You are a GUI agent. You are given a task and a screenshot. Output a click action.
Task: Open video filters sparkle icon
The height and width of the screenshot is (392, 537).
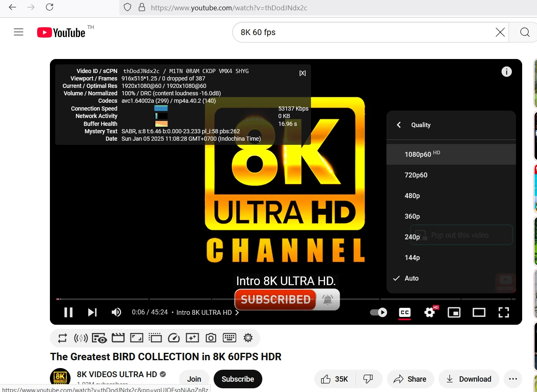192,338
